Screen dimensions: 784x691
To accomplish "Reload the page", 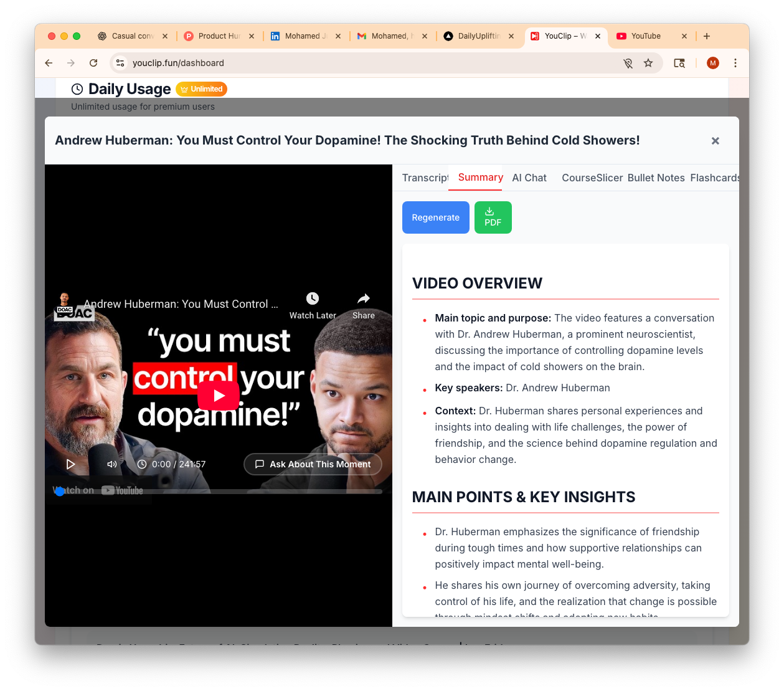I will (93, 63).
